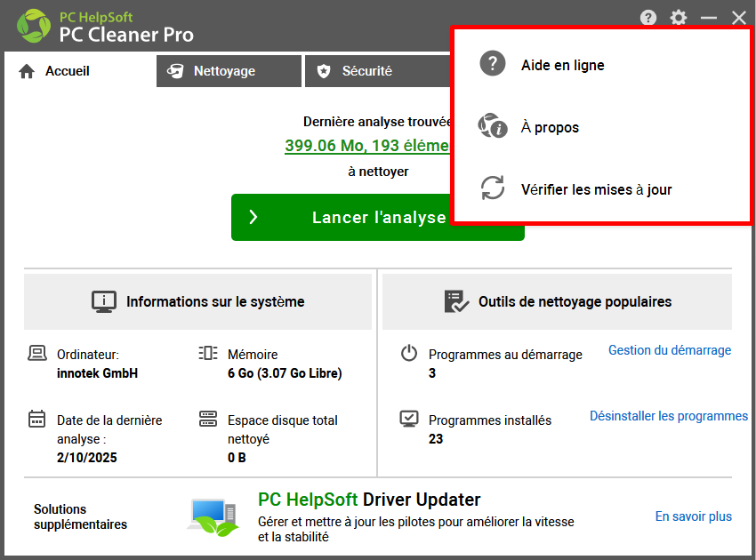Click the refresh arrows icon beside Vérifier les mises à jour
Screen dimensions: 756x560
[x=493, y=188]
